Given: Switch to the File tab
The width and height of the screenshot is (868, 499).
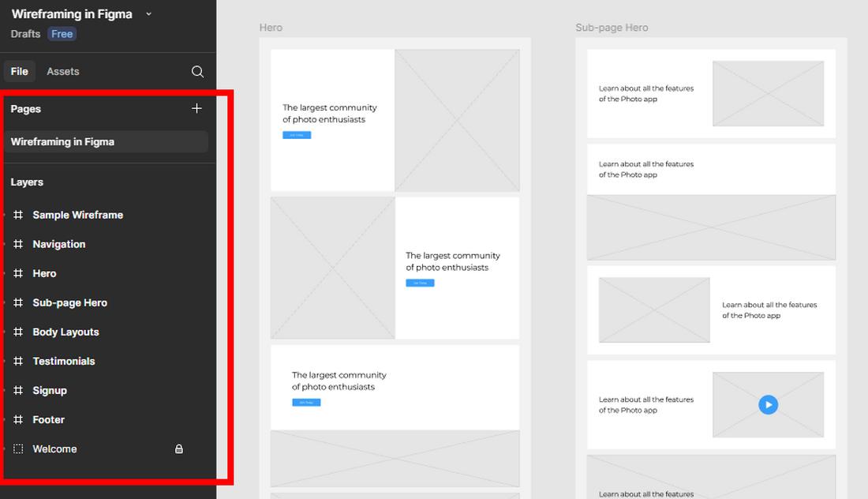Looking at the screenshot, I should [20, 71].
